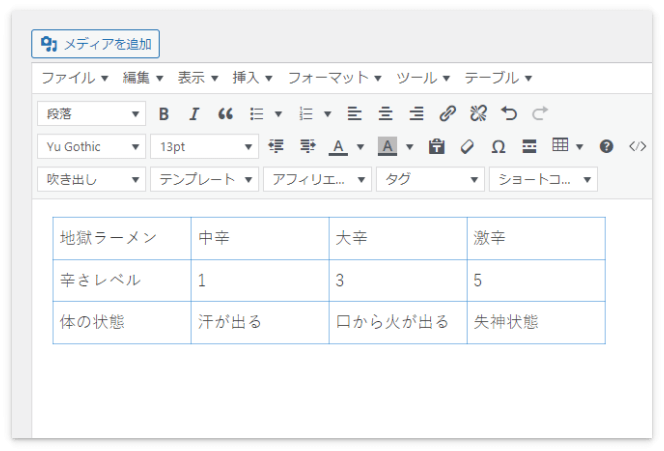Open the ファイル menu
This screenshot has width=664, height=451.
click(x=75, y=78)
